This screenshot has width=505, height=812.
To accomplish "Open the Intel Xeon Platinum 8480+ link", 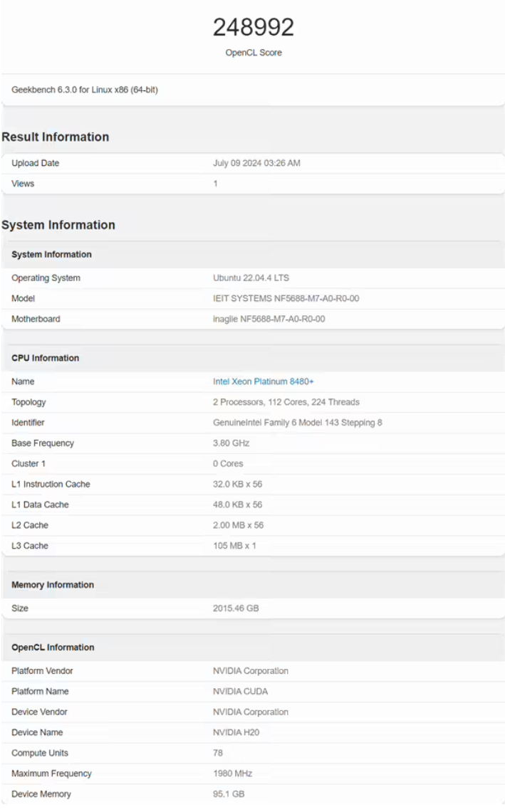I will [263, 381].
